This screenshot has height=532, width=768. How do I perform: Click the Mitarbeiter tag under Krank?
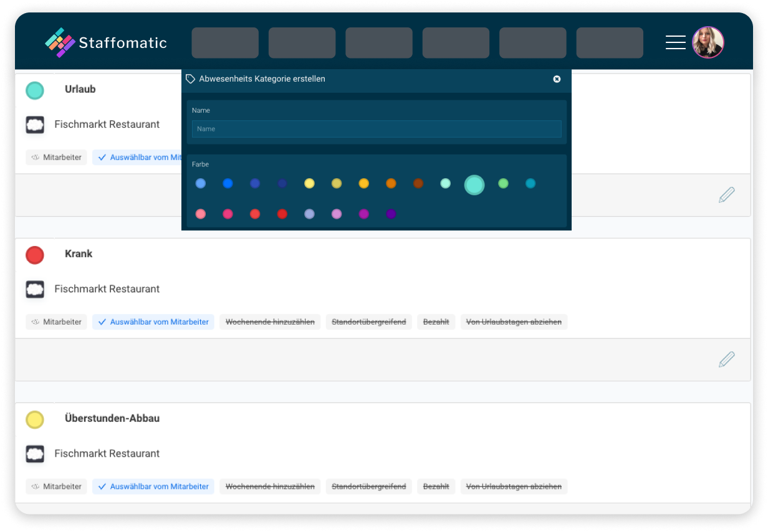(57, 322)
